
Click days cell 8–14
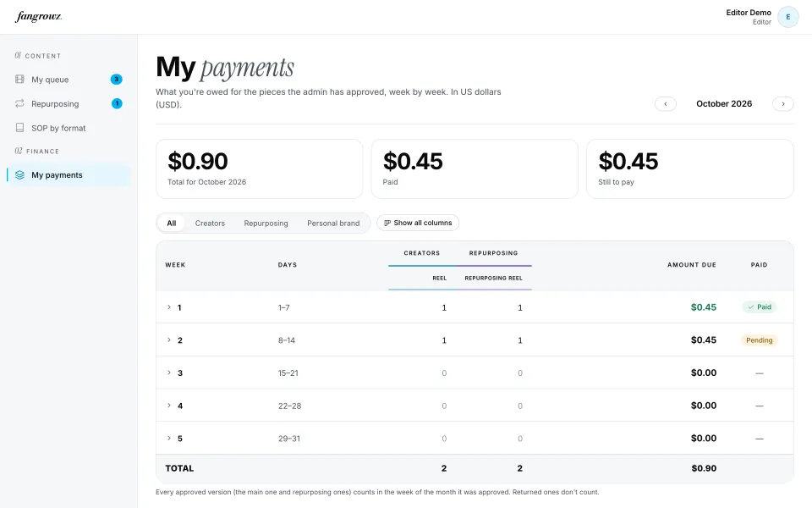(287, 340)
